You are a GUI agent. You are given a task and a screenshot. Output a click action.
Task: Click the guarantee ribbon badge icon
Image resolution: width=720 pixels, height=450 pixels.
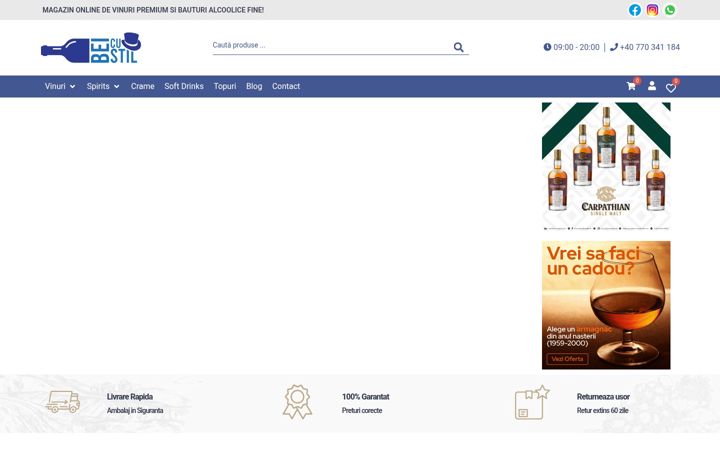(297, 402)
